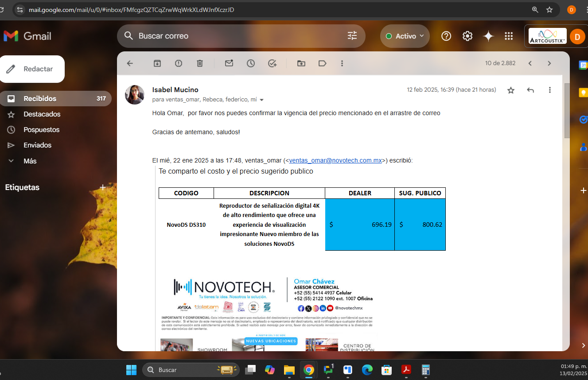Click the NovoDS DS310 code cell

point(186,225)
